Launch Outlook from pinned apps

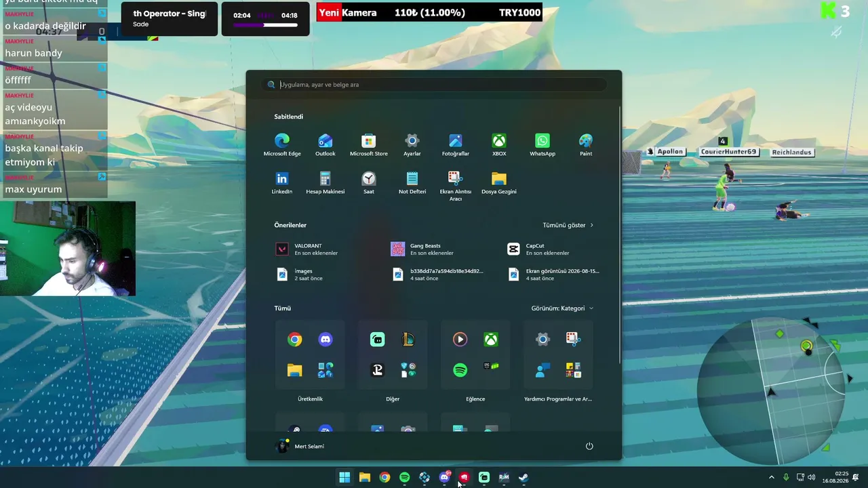(325, 145)
